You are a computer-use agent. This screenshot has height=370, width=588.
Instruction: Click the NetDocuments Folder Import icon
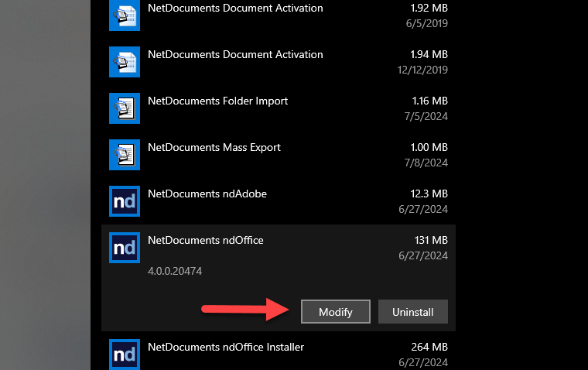[125, 108]
